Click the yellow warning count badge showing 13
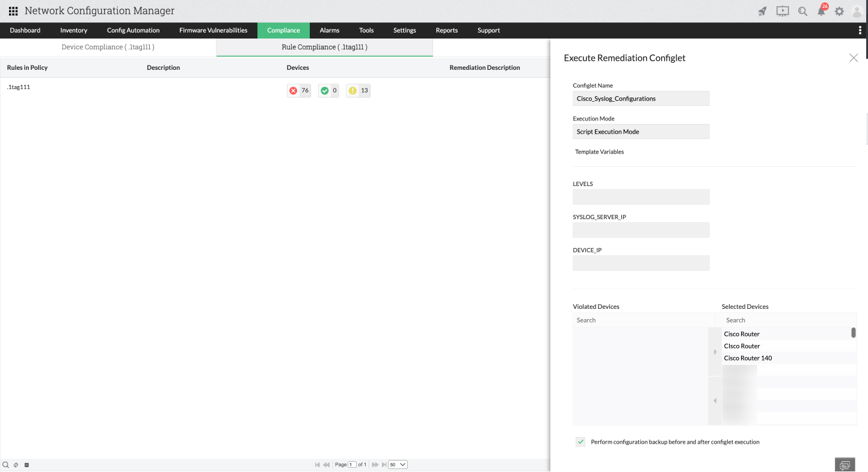Image resolution: width=868 pixels, height=472 pixels. [358, 90]
